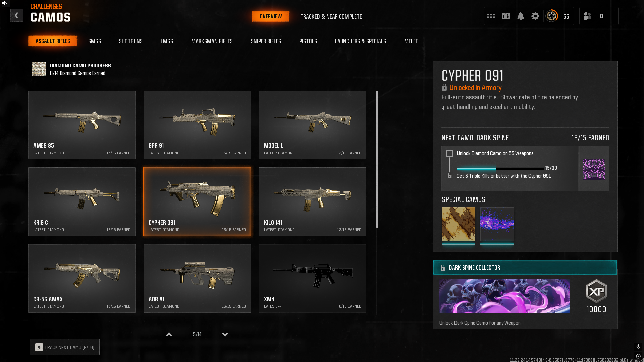Select the gold tiger special camo swatch
Image resolution: width=644 pixels, height=362 pixels.
459,224
